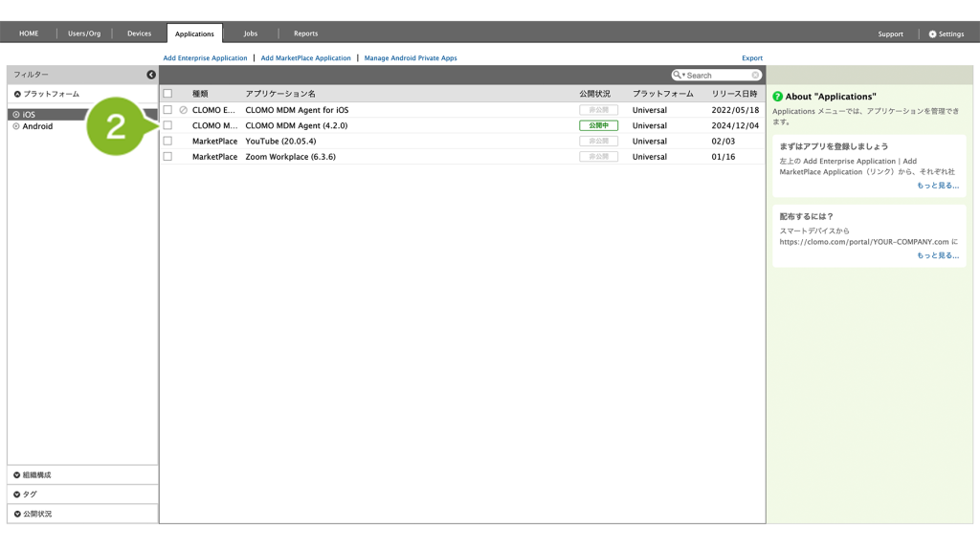The height and width of the screenshot is (551, 980).
Task: Sort by the リリース日時 column header
Action: (x=734, y=94)
